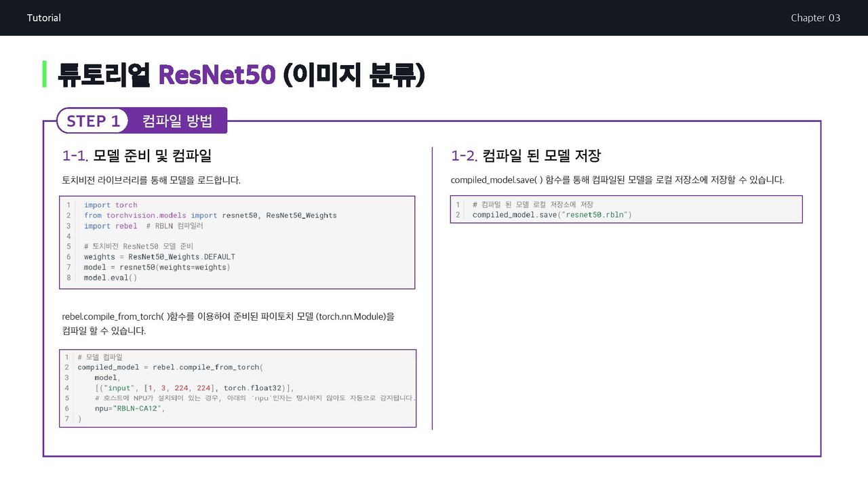
Task: Click the sentence '토치비전 라이브러리를 통해 모델을 로드합니다.'
Action: (x=151, y=180)
